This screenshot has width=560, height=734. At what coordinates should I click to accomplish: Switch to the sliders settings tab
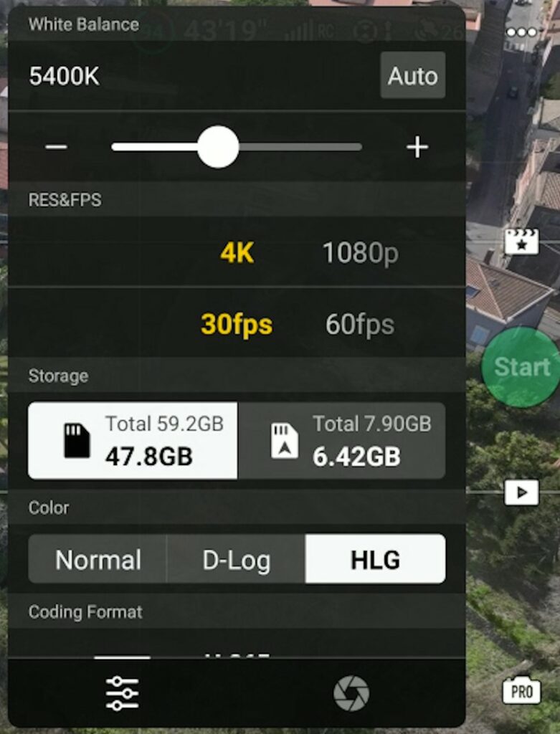pos(122,693)
